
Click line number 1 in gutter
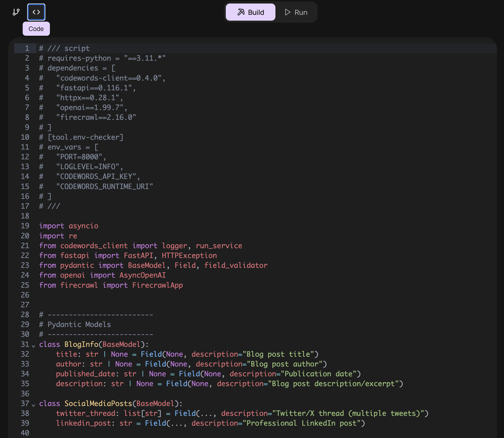(x=27, y=48)
